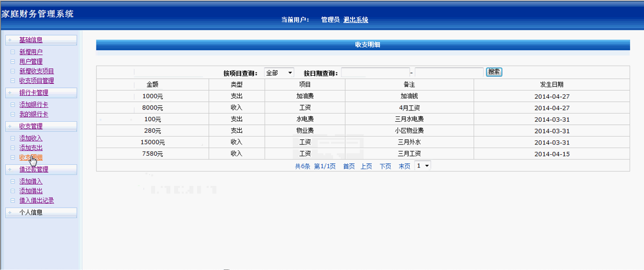Click the 发生日期 column header

point(552,84)
